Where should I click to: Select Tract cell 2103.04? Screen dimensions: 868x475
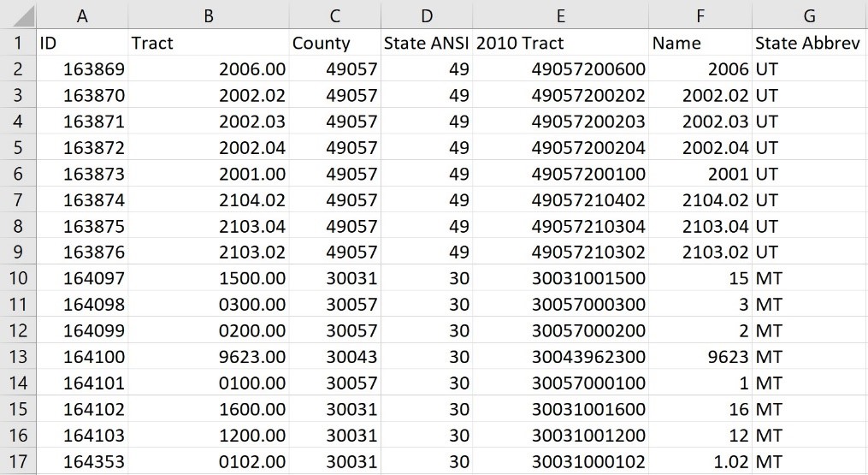[208, 226]
